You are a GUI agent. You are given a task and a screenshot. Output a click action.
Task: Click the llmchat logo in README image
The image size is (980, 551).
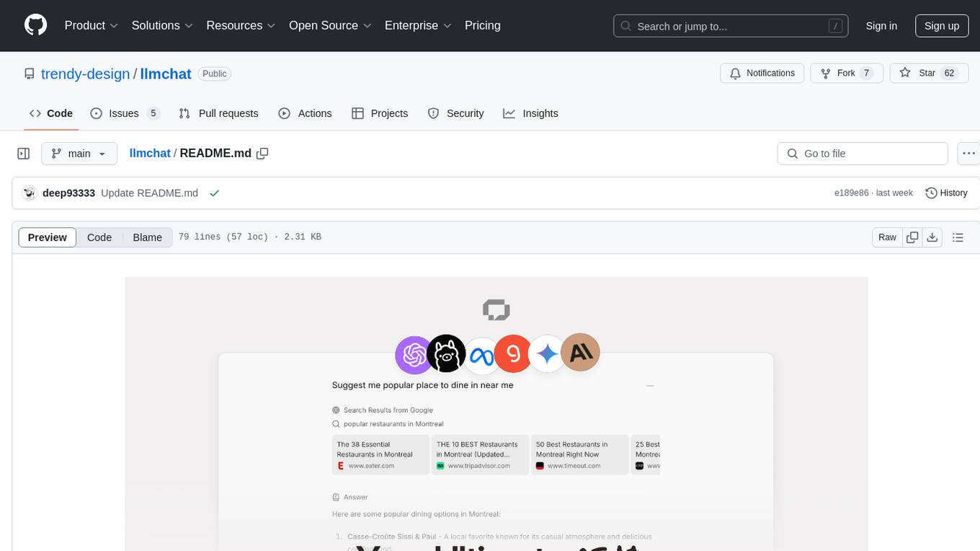pos(496,311)
